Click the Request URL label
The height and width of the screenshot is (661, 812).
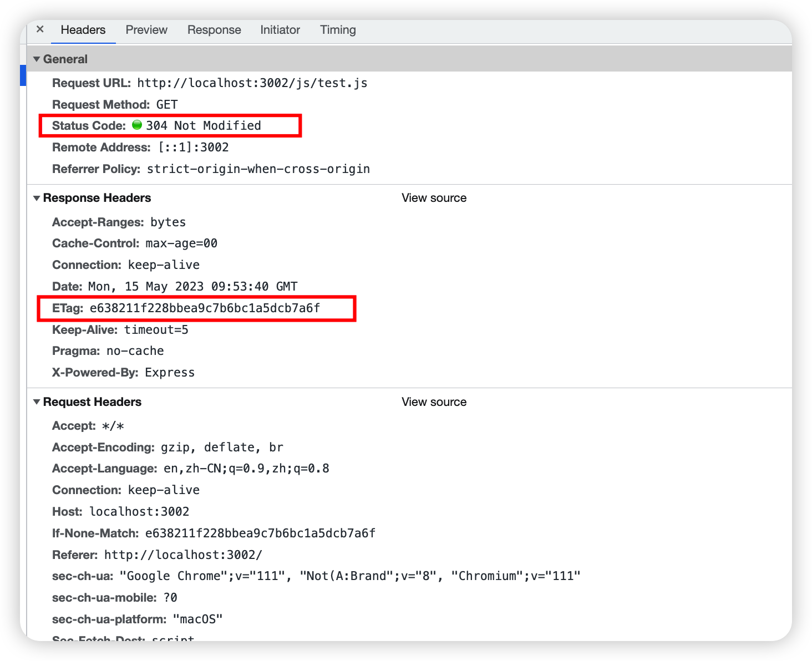pos(92,83)
